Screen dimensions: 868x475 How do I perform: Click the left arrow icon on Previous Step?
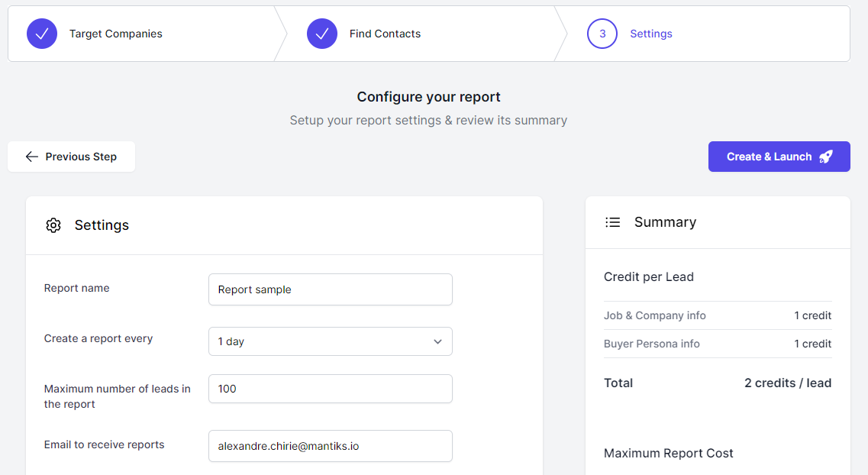click(31, 157)
